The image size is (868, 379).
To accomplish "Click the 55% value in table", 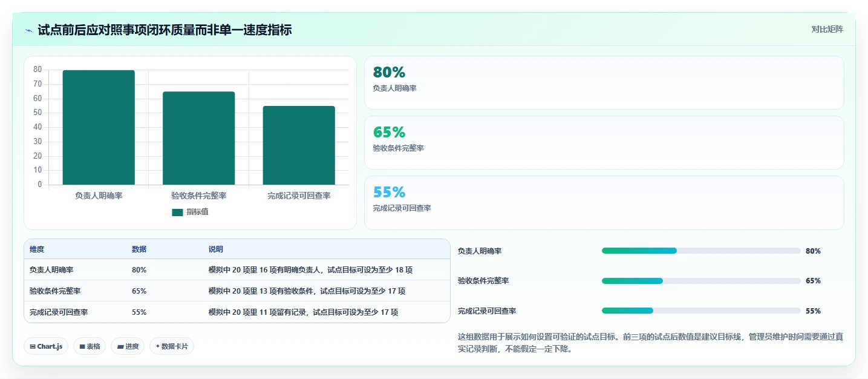I will (139, 312).
